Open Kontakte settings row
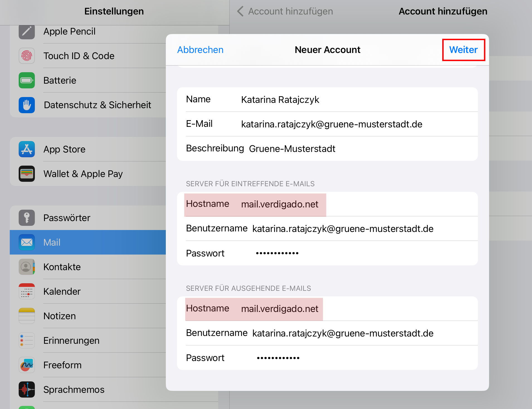This screenshot has width=532, height=409. coord(88,267)
